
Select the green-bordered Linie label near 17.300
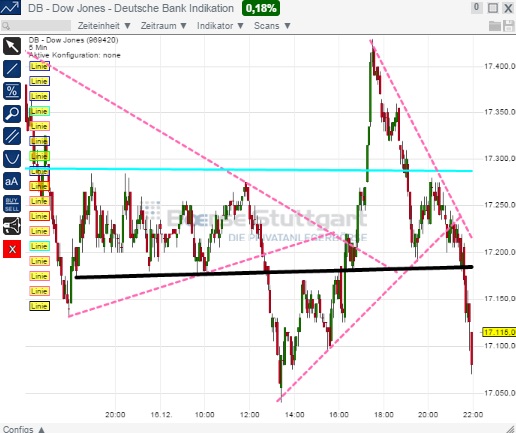tap(39, 156)
